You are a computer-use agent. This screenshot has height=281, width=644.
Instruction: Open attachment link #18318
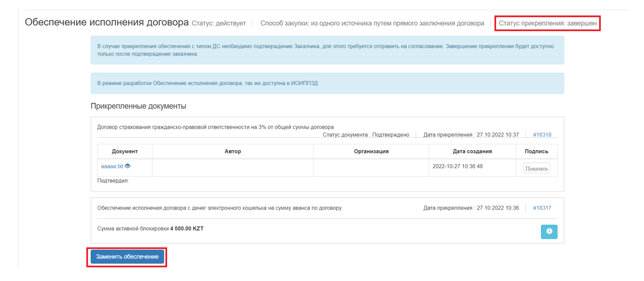point(541,135)
